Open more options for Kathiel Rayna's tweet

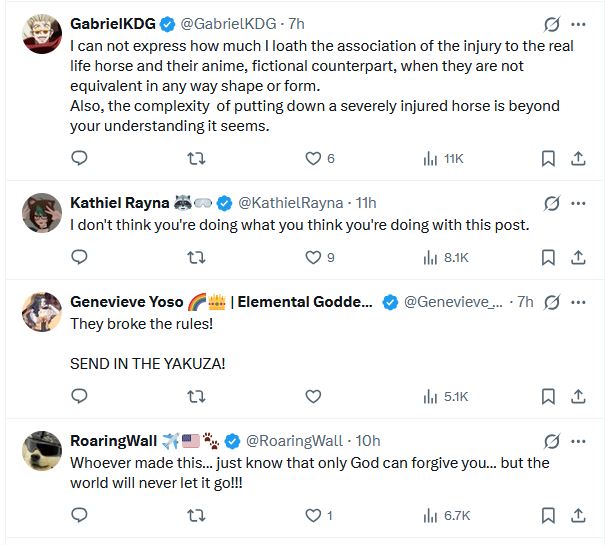tap(578, 202)
